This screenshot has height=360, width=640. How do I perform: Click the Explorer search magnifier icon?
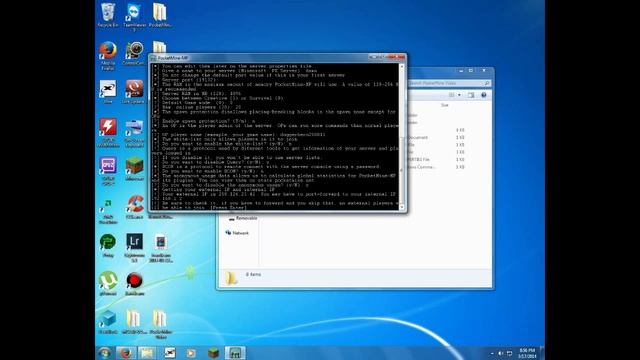coord(487,83)
